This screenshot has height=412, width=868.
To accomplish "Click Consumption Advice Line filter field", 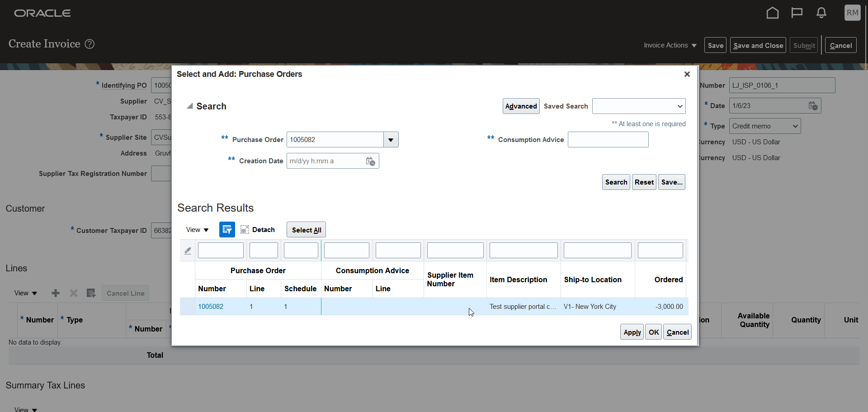I will [398, 251].
